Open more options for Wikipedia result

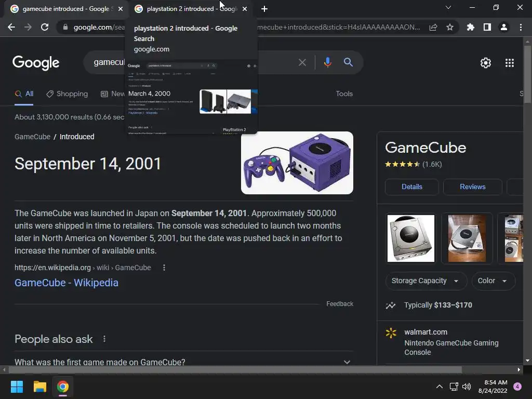click(164, 268)
